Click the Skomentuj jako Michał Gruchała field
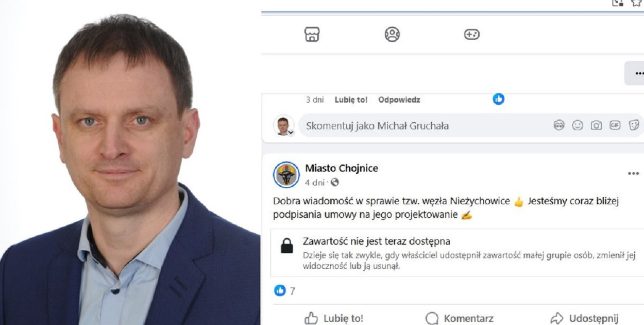 (428, 125)
